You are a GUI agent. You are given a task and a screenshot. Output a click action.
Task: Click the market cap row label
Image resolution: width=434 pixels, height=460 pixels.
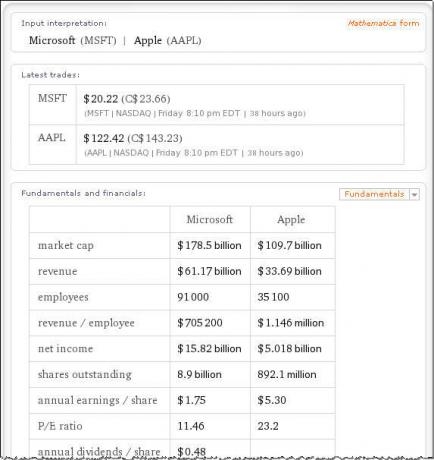tap(66, 246)
